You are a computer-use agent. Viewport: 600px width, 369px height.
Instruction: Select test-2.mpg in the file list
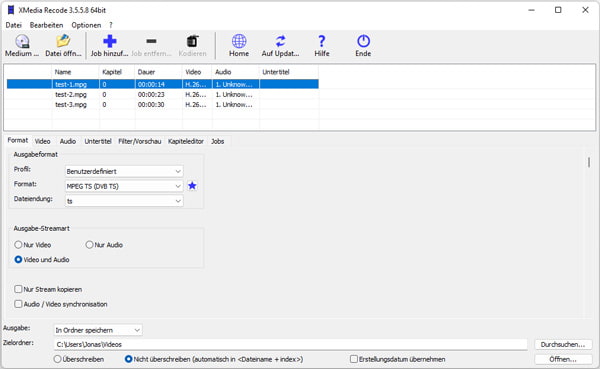click(71, 95)
